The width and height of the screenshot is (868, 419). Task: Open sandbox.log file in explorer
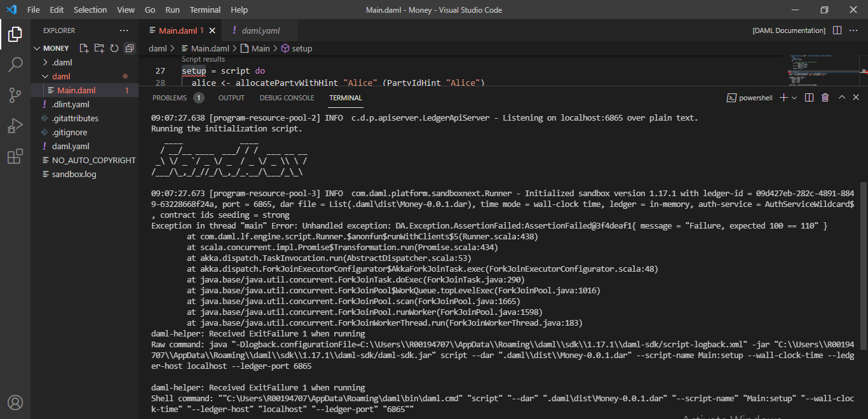(x=74, y=174)
